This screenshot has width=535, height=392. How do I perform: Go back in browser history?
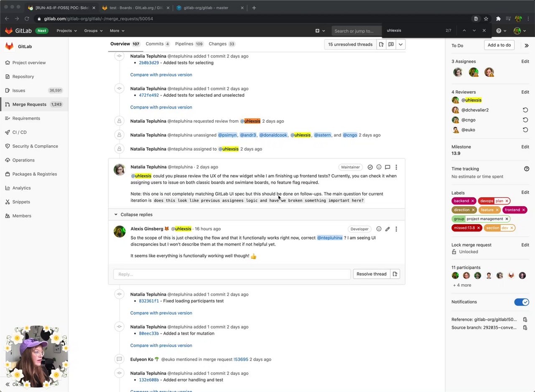7,19
